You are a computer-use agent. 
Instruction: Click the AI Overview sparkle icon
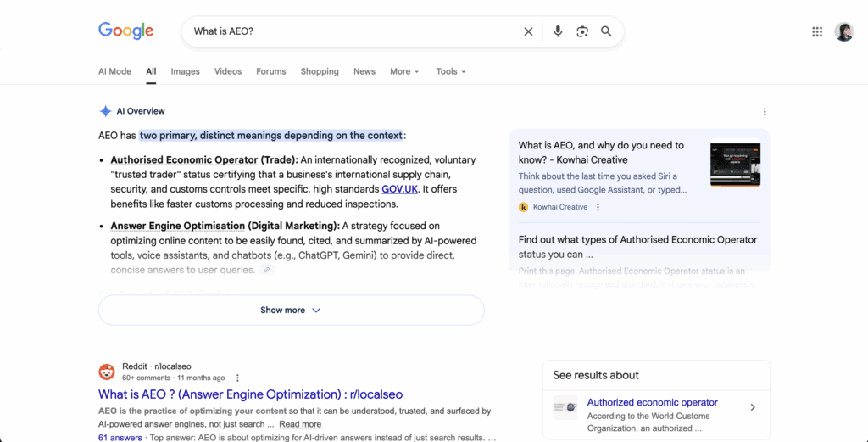pyautogui.click(x=105, y=111)
